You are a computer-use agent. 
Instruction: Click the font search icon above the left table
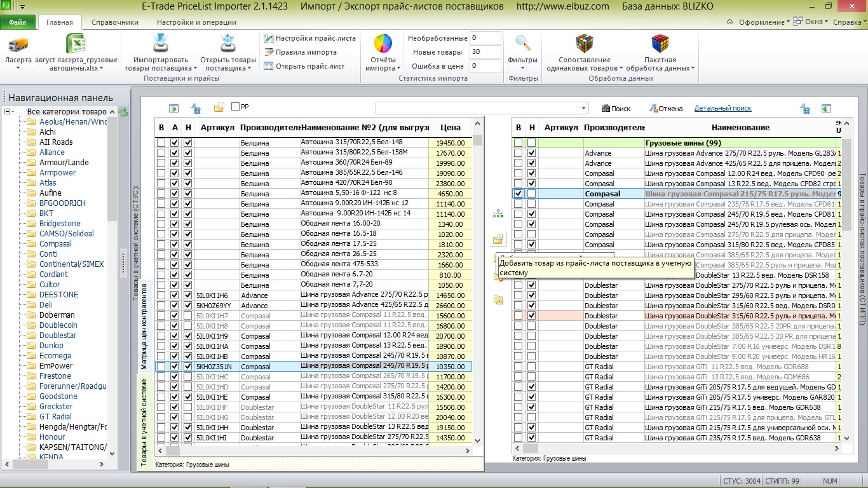196,108
